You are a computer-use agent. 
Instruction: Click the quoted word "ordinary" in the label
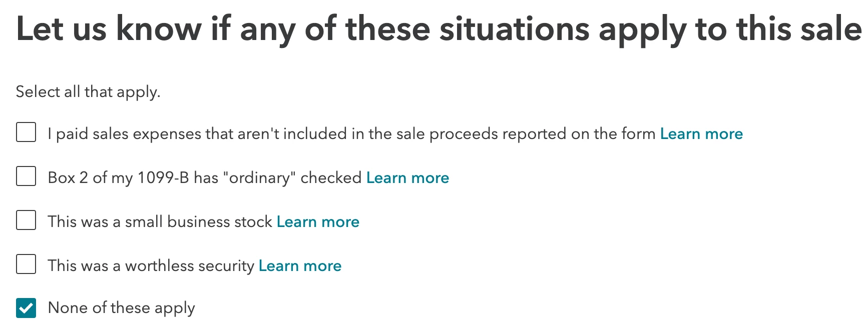coord(259,178)
